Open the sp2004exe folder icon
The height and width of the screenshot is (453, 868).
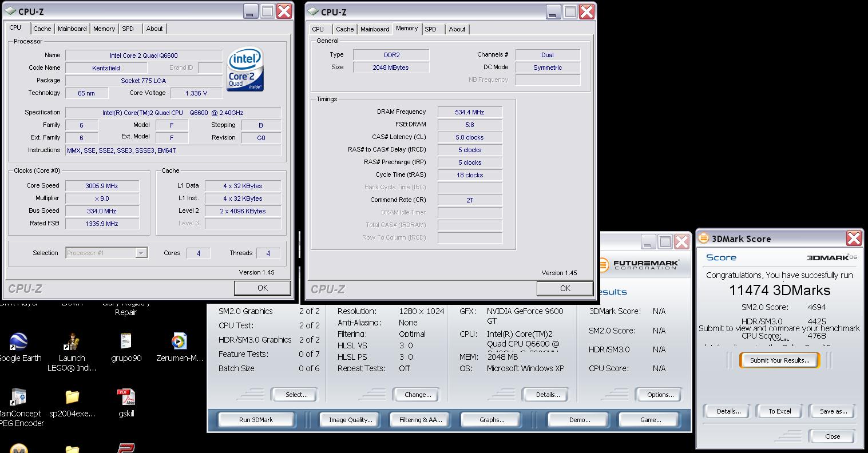(72, 397)
